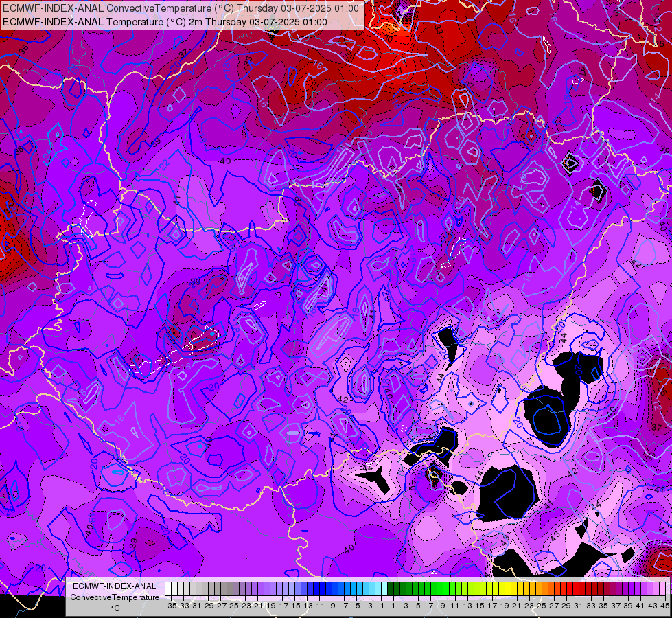Click the 13 tick label on the legend
This screenshot has width=672, height=618.
(x=467, y=606)
